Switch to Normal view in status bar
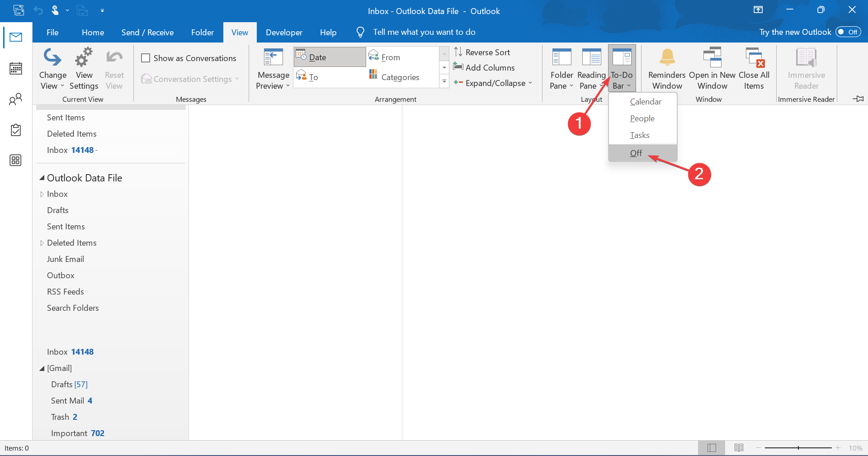Viewport: 868px width, 456px height. tap(712, 448)
